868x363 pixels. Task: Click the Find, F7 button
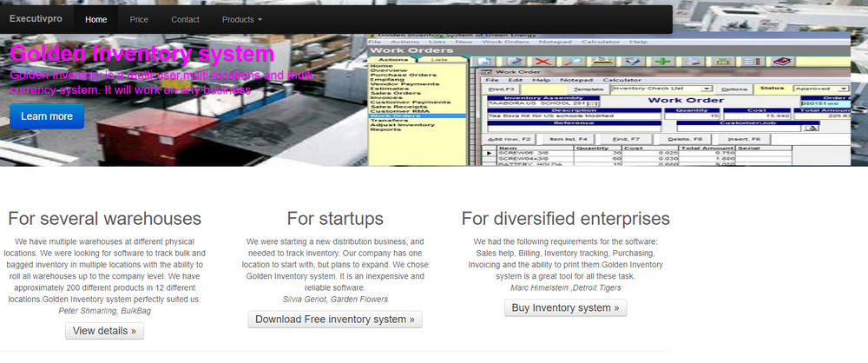coord(627,139)
